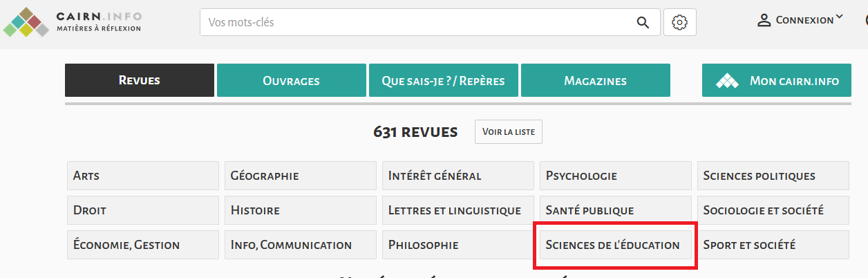Click the Mon cairn.info diamond icon

click(727, 81)
